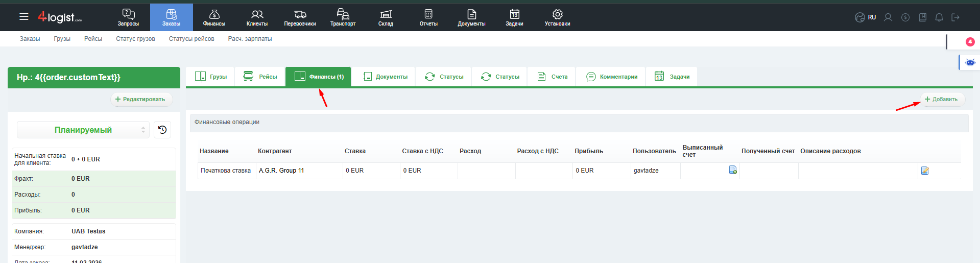Click the user profile icon in header
The image size is (980, 263).
888,17
